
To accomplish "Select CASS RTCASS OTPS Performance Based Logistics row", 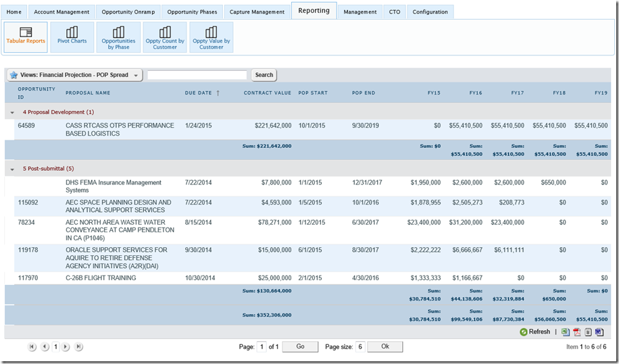I will 313,130.
